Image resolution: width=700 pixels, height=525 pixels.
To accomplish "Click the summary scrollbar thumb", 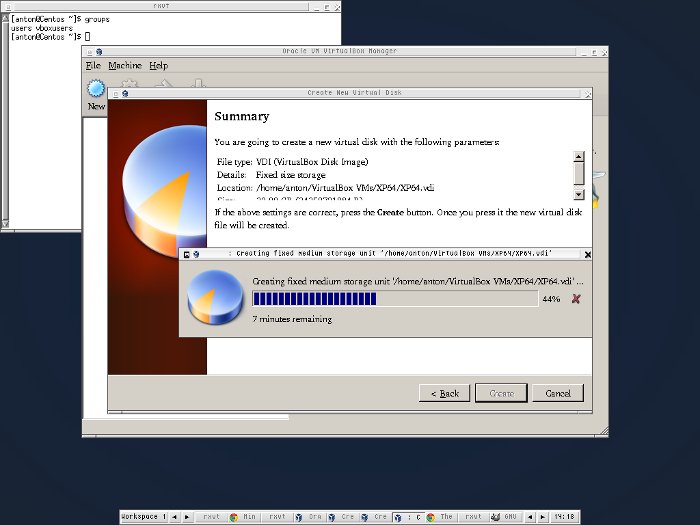I will pyautogui.click(x=579, y=174).
